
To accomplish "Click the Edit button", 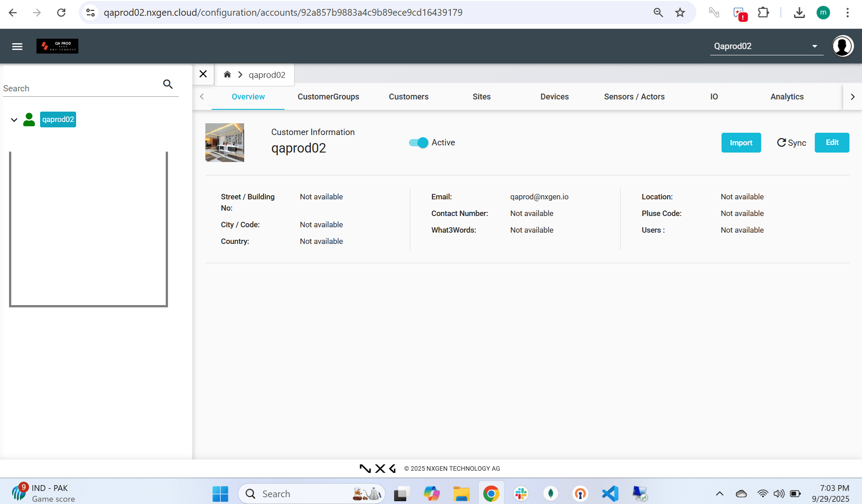I will click(x=832, y=143).
